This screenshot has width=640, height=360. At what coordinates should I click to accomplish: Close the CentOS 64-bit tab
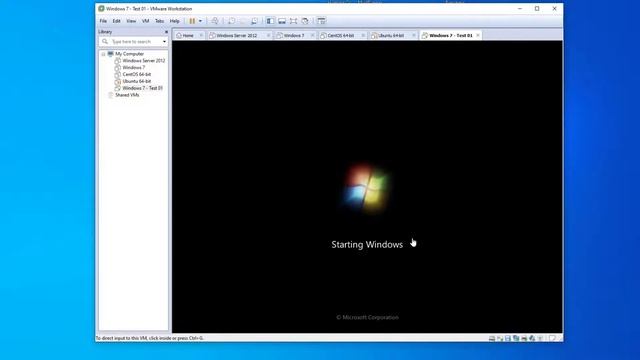[x=363, y=36]
